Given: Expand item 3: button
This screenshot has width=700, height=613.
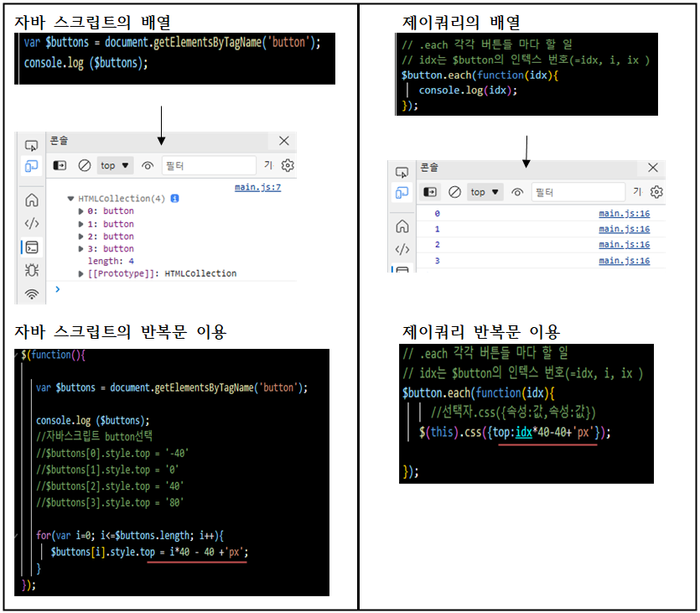Looking at the screenshot, I should pos(80,249).
